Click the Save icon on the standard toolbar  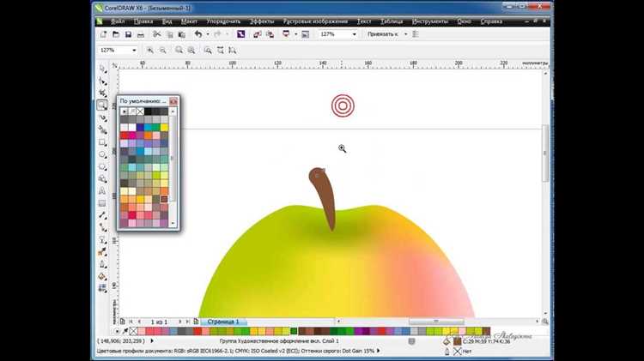[x=128, y=34]
